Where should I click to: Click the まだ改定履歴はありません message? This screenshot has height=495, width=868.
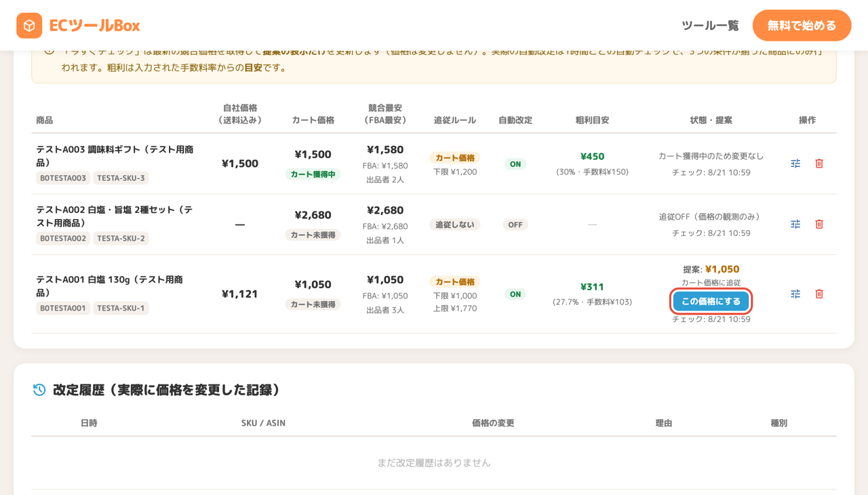(434, 463)
